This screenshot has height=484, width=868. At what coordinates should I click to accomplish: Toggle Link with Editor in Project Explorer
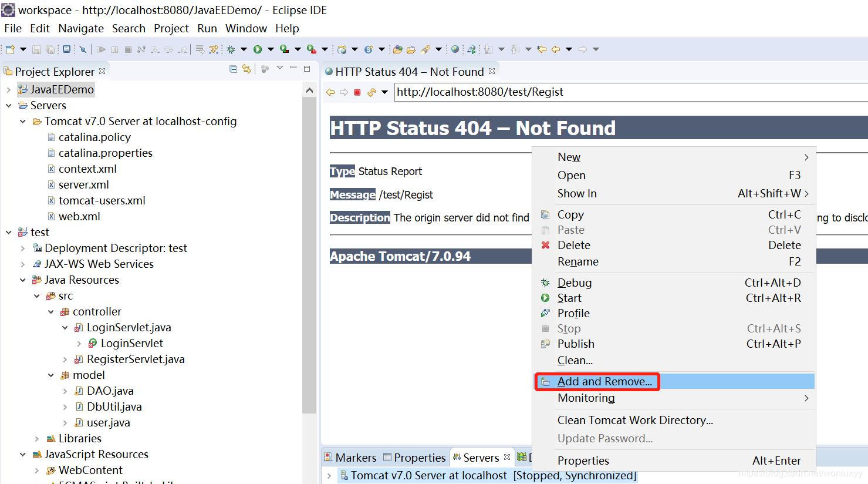(246, 69)
